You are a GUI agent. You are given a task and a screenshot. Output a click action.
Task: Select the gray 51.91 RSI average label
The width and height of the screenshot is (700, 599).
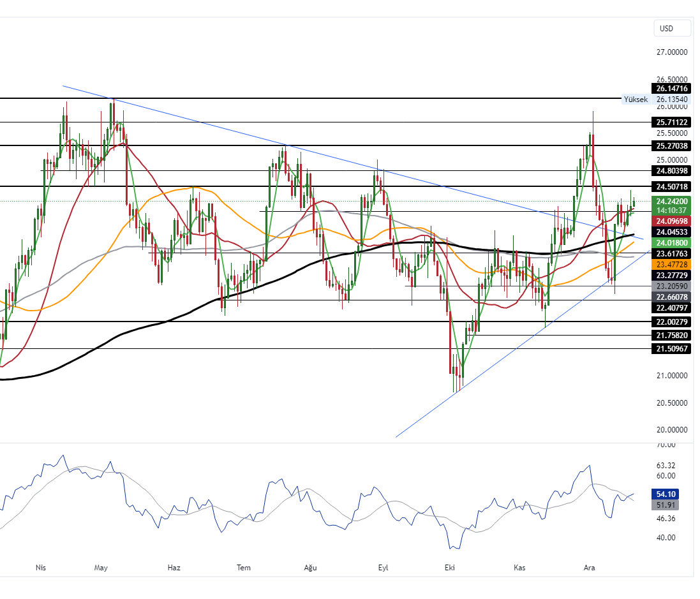tap(666, 505)
